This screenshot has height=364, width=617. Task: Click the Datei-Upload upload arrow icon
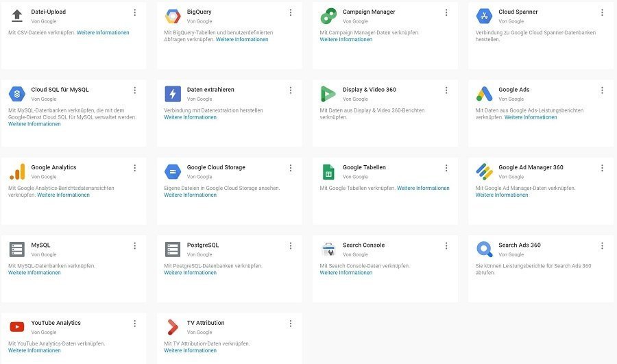(17, 16)
